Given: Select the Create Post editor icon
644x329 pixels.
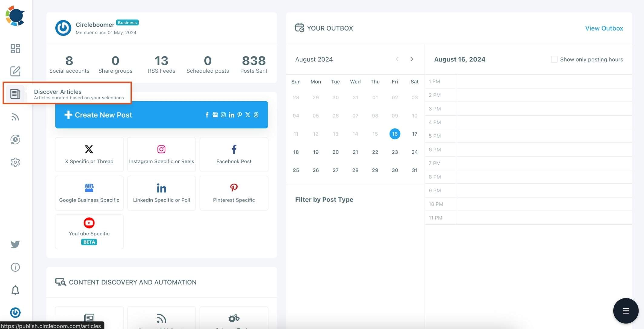Looking at the screenshot, I should [x=15, y=71].
